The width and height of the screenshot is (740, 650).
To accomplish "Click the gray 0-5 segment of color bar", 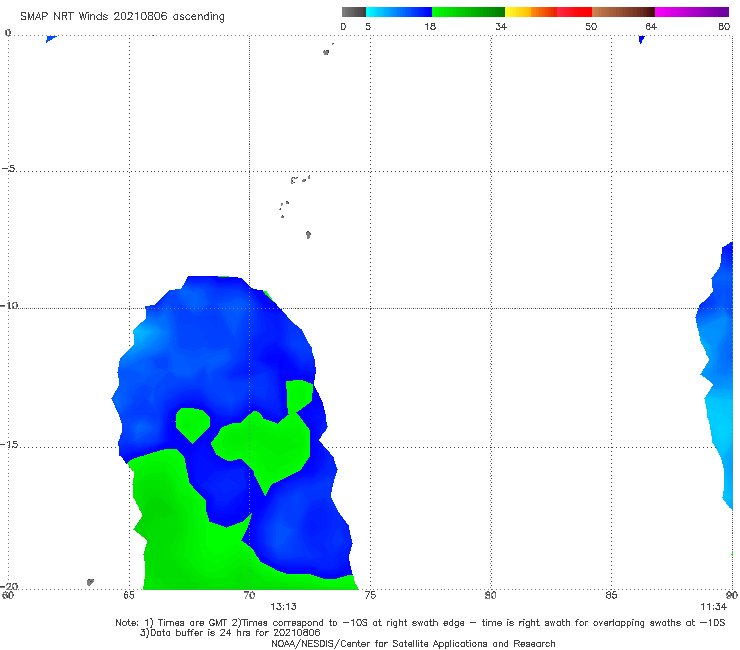I will tap(354, 12).
